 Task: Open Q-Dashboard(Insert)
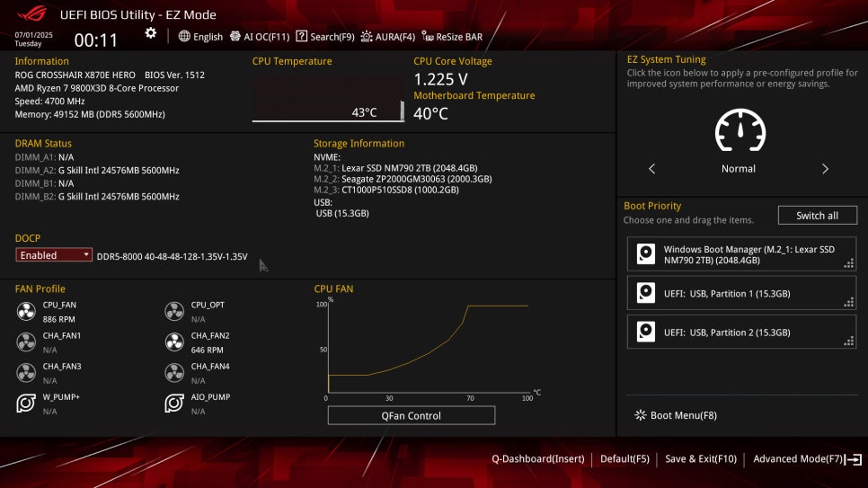538,458
